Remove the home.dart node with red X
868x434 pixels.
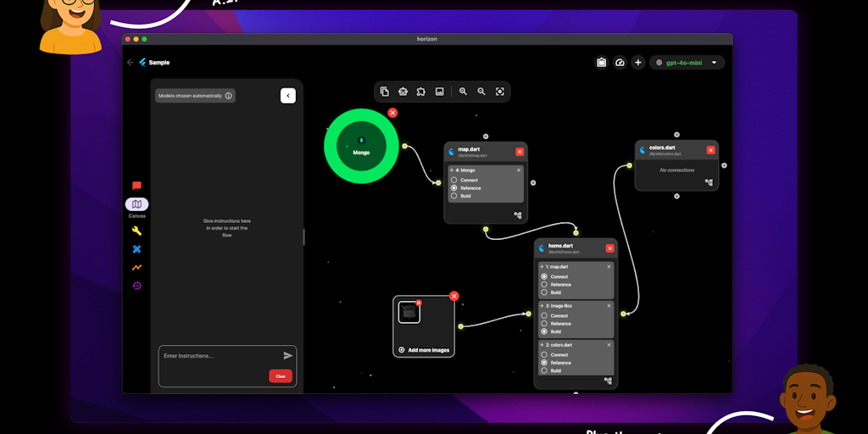click(609, 248)
